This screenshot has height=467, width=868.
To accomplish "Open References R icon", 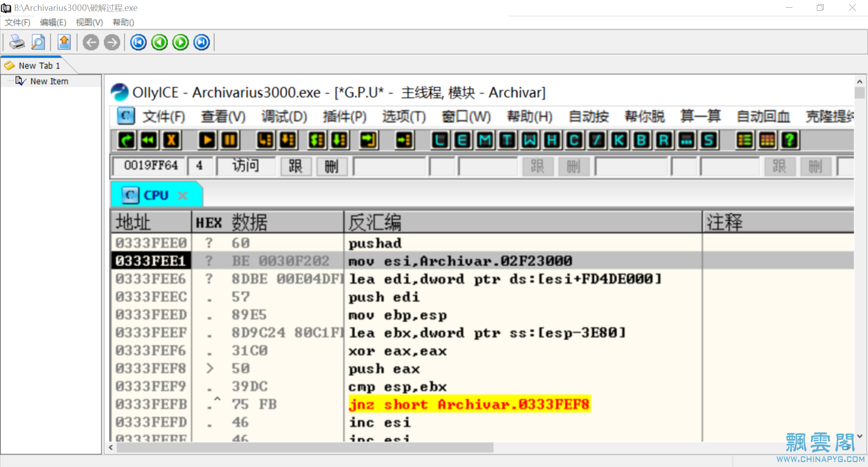I will 664,141.
